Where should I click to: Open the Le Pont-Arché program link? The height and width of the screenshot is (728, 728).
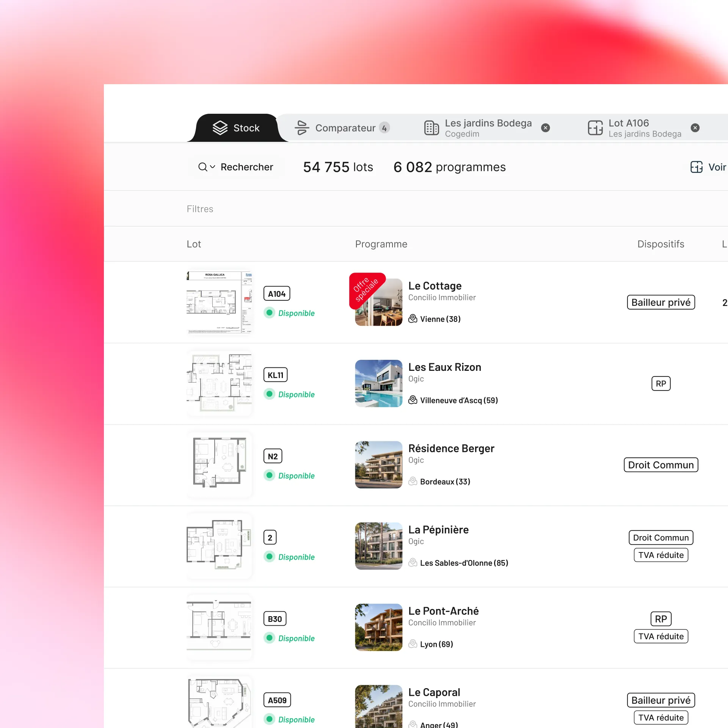tap(443, 611)
